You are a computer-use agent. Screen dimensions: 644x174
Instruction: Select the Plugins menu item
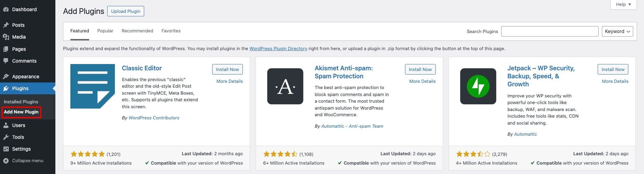click(28, 88)
